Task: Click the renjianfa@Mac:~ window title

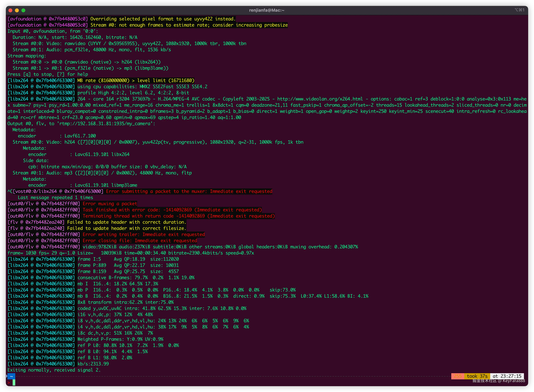Action: [267, 10]
